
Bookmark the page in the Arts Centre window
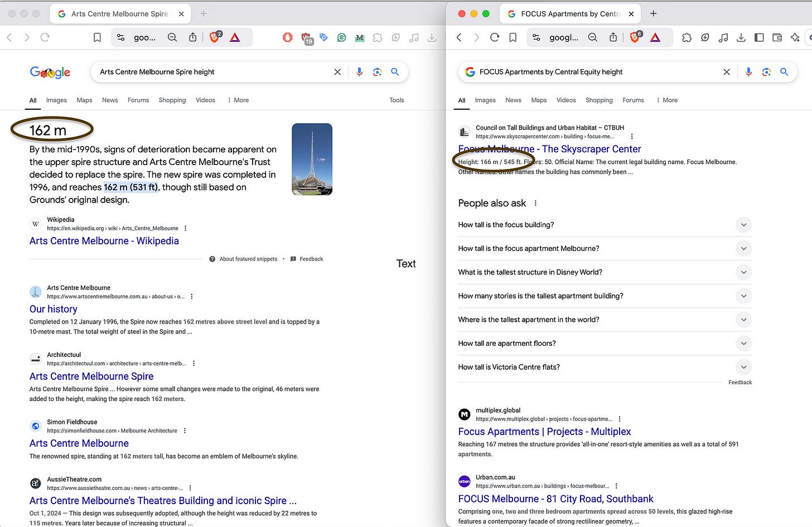(x=97, y=37)
